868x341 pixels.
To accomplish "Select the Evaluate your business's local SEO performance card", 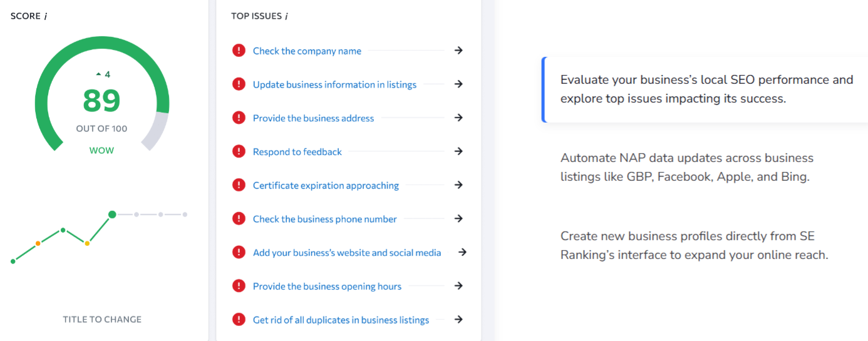I will (x=705, y=89).
